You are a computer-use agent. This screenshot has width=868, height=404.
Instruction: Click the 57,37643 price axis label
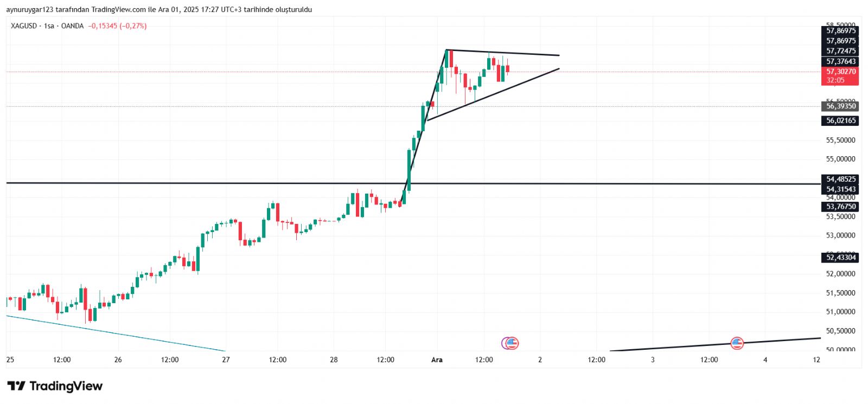[x=840, y=61]
